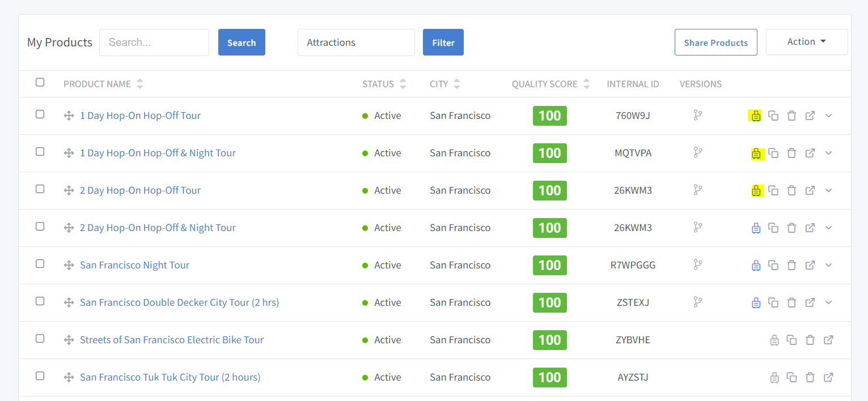Image resolution: width=868 pixels, height=401 pixels.
Task: Select the San Francisco Tuk Tuk City Tour checkbox
Action: pyautogui.click(x=40, y=376)
